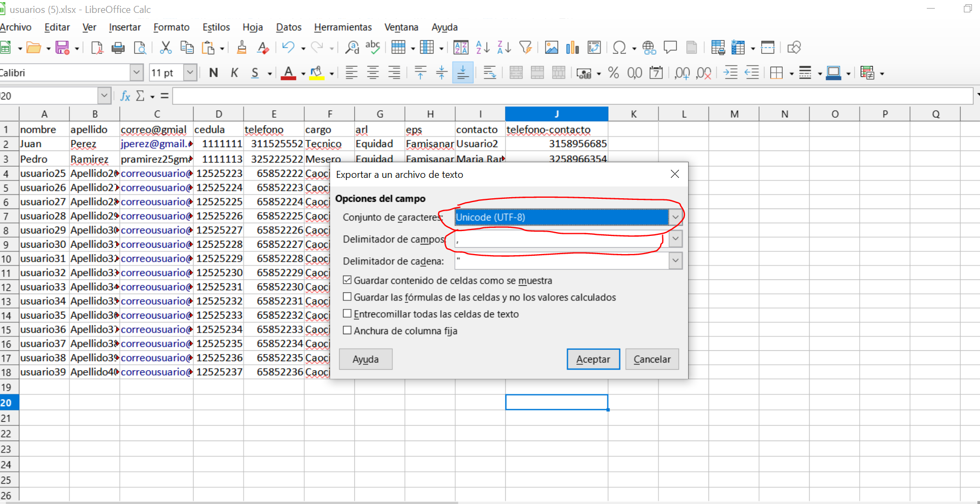
Task: Click the Insert Image icon
Action: pos(551,48)
